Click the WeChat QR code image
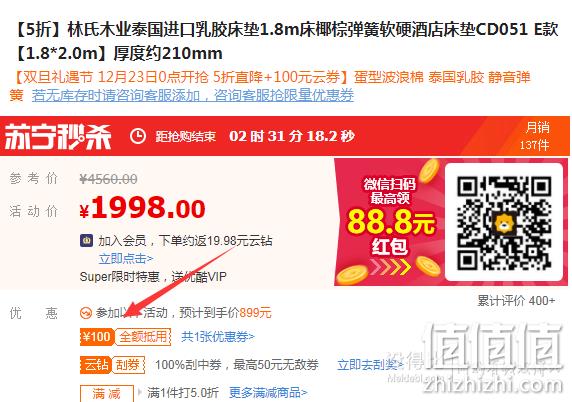 pos(504,223)
